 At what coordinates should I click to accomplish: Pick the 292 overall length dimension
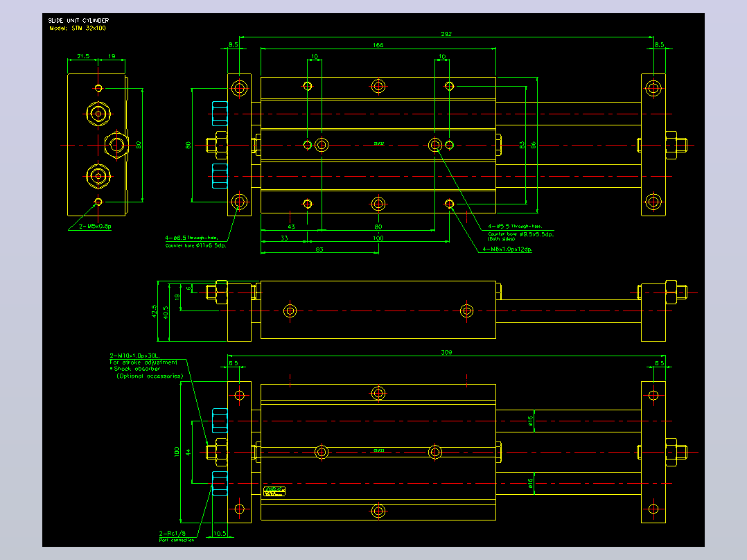(446, 34)
